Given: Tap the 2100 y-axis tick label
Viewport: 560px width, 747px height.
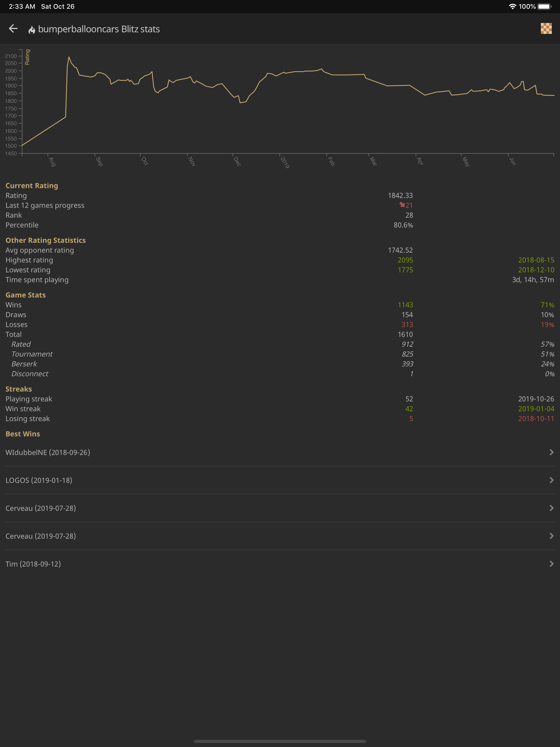Looking at the screenshot, I should [11, 56].
